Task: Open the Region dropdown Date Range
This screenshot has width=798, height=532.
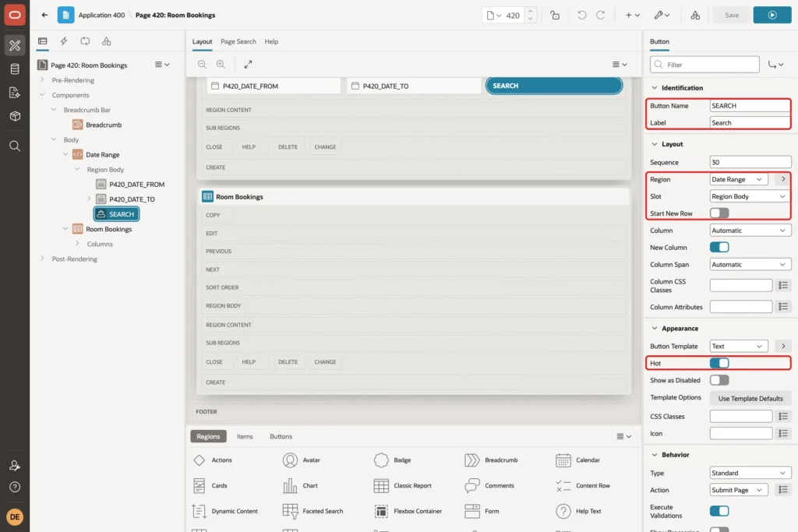Action: (x=739, y=179)
